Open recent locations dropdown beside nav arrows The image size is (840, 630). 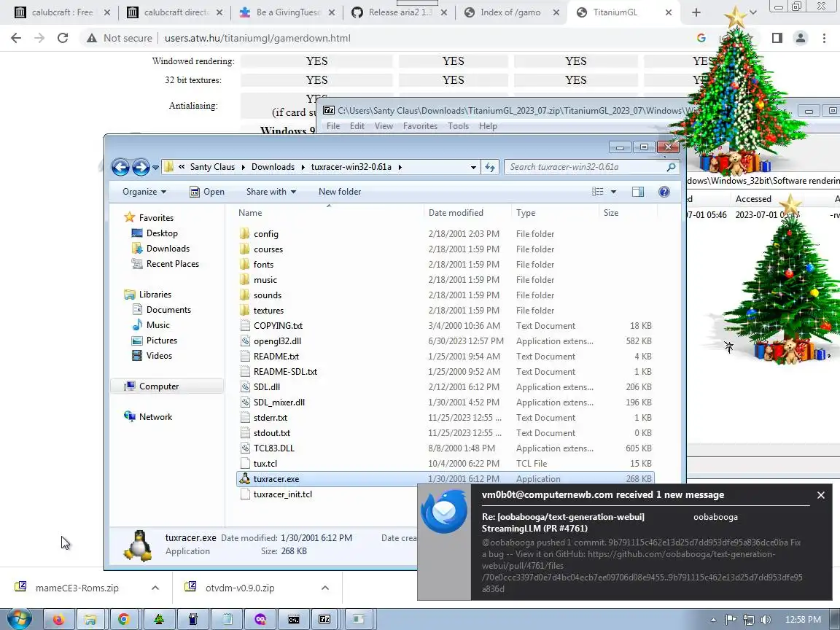155,167
